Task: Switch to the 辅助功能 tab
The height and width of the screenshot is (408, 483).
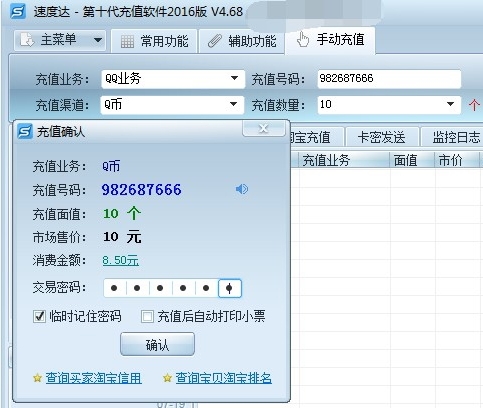Action: click(242, 41)
